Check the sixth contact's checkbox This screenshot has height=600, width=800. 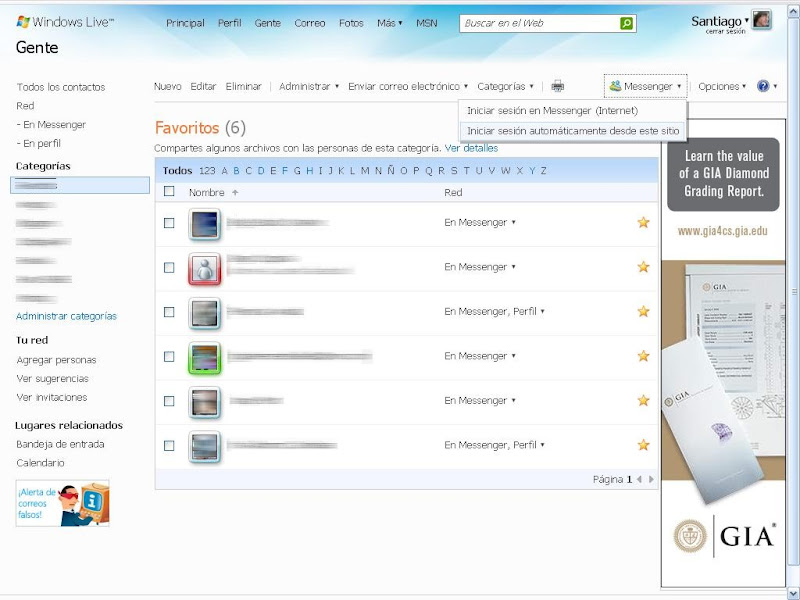pyautogui.click(x=169, y=445)
